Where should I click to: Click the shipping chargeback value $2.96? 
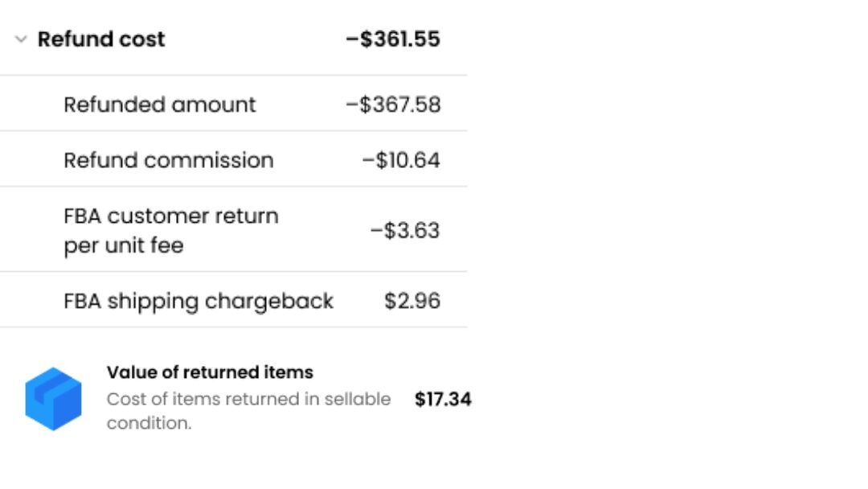coord(412,301)
